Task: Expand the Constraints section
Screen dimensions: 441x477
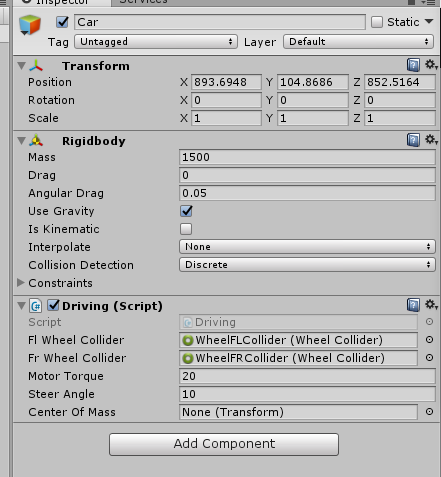Action: click(21, 283)
